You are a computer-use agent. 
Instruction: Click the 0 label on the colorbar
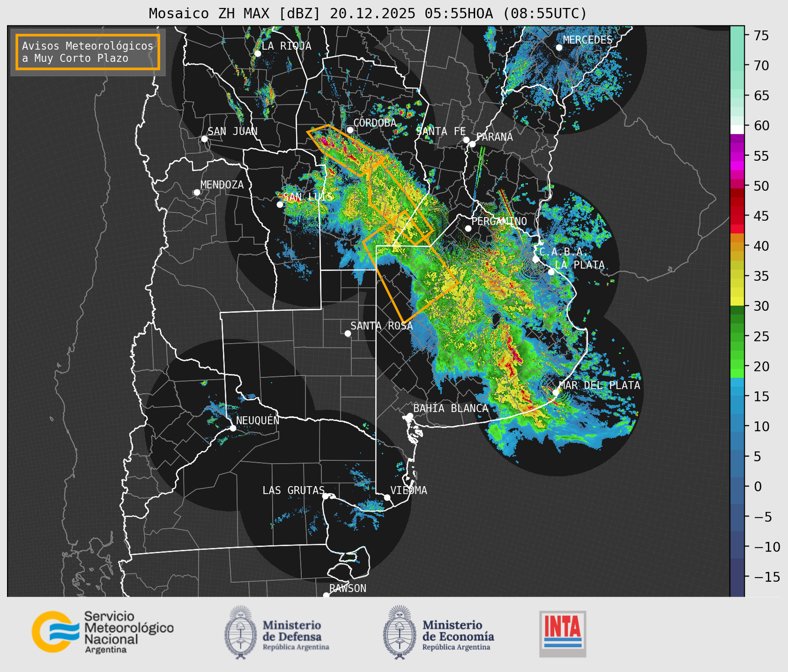(x=757, y=486)
